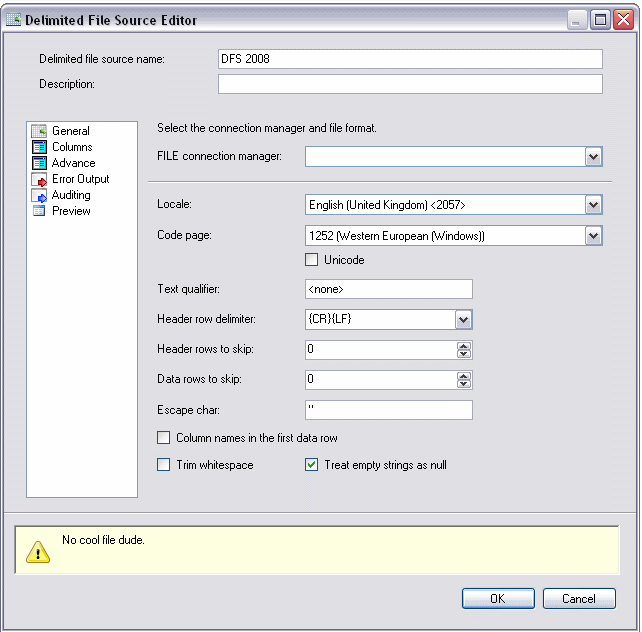Click the Escape char field
This screenshot has width=642, height=632.
tap(389, 410)
